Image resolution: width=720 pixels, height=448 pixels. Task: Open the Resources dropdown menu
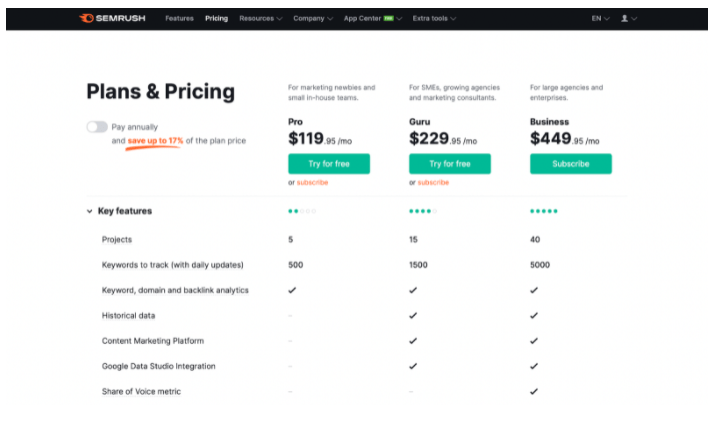point(260,18)
